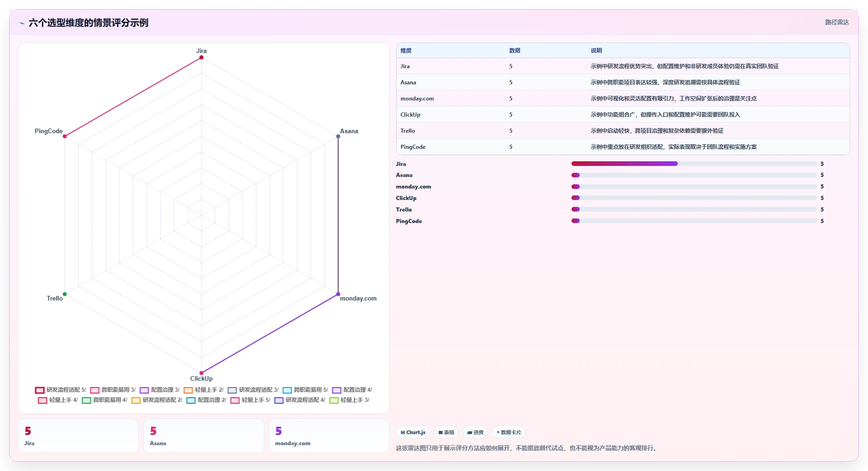868x471 pixels.
Task: Toggle legend item 轻量上手 2/
Action: pos(204,390)
